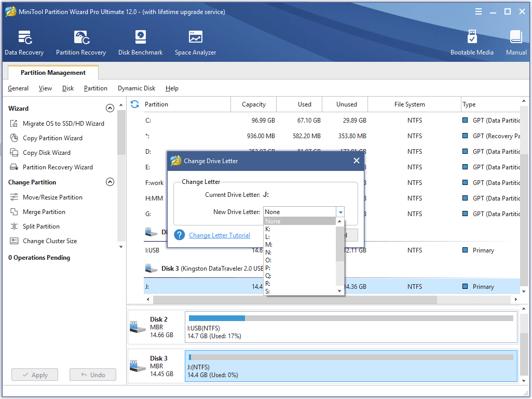Open the Manual
This screenshot has width=532, height=399.
pyautogui.click(x=516, y=43)
